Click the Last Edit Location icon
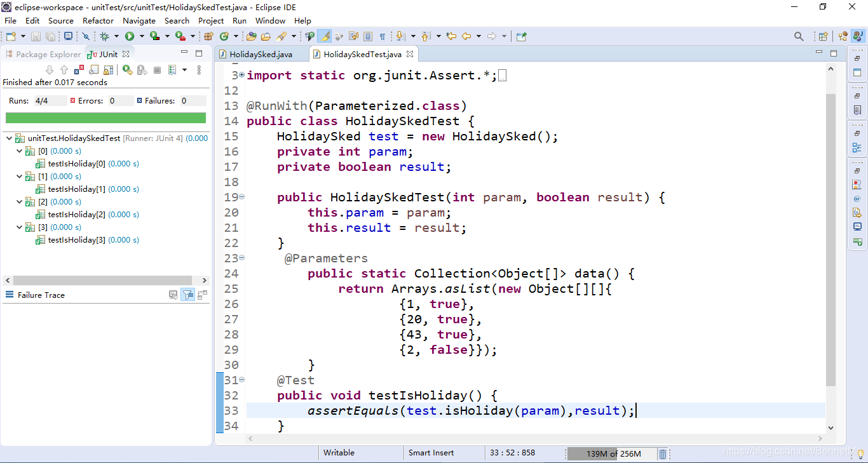This screenshot has width=868, height=463. point(451,37)
